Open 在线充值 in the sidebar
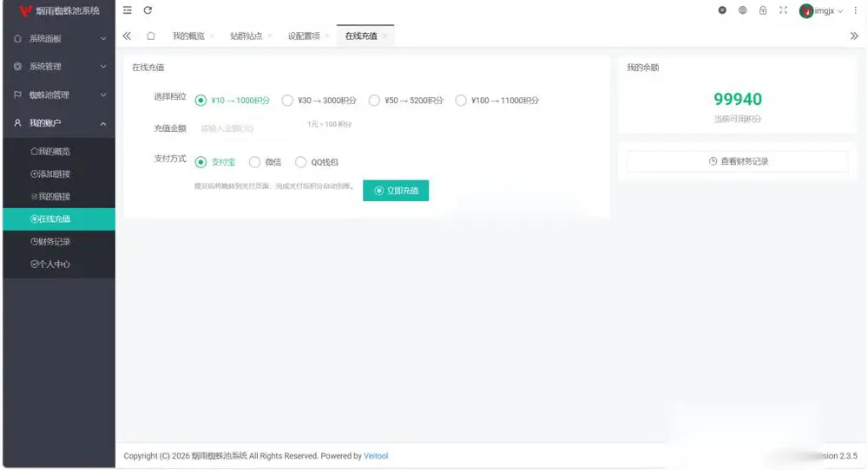868x470 pixels. pyautogui.click(x=59, y=219)
